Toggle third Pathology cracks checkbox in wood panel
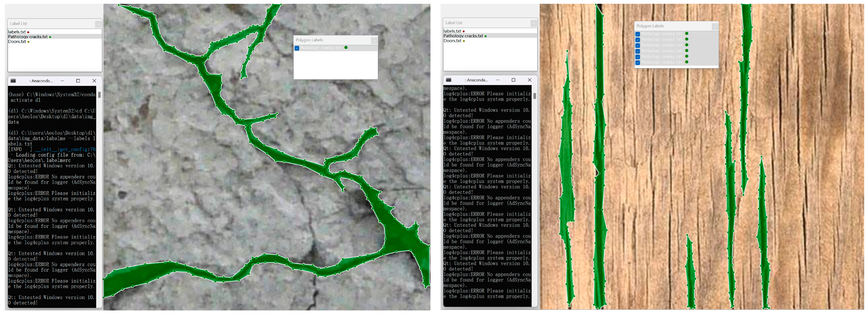868x314 pixels. [638, 46]
